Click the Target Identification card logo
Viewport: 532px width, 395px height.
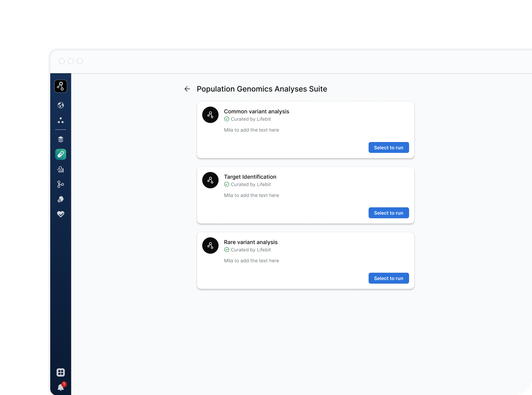click(210, 180)
